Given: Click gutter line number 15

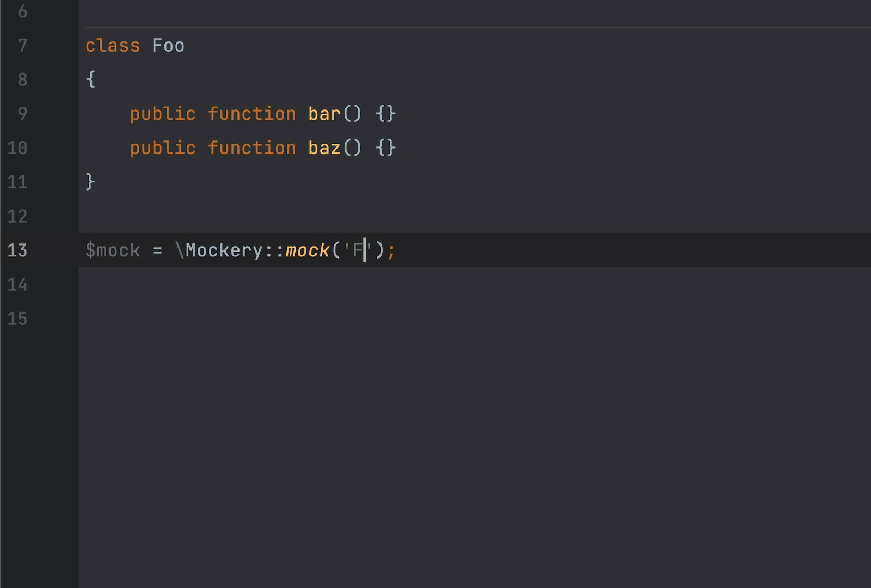Looking at the screenshot, I should click(x=17, y=318).
